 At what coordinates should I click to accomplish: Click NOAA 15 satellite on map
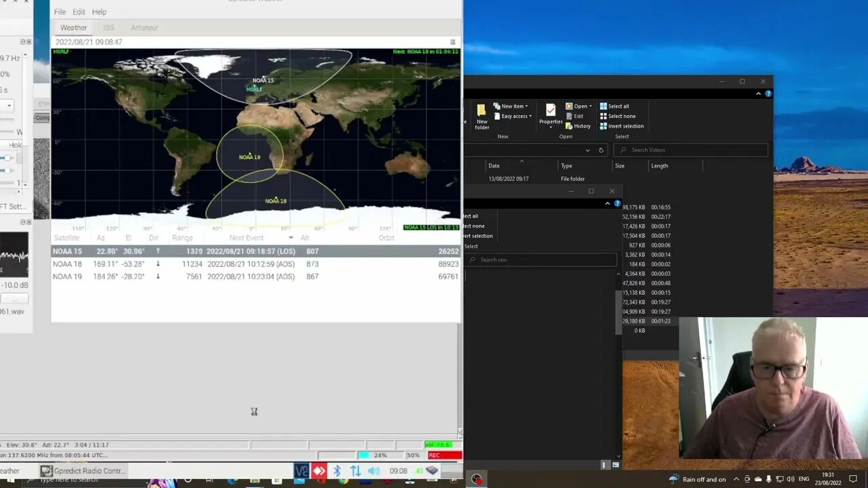pyautogui.click(x=263, y=80)
